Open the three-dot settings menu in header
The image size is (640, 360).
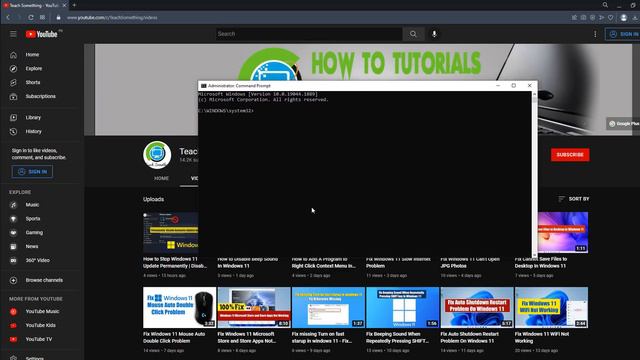click(x=595, y=34)
